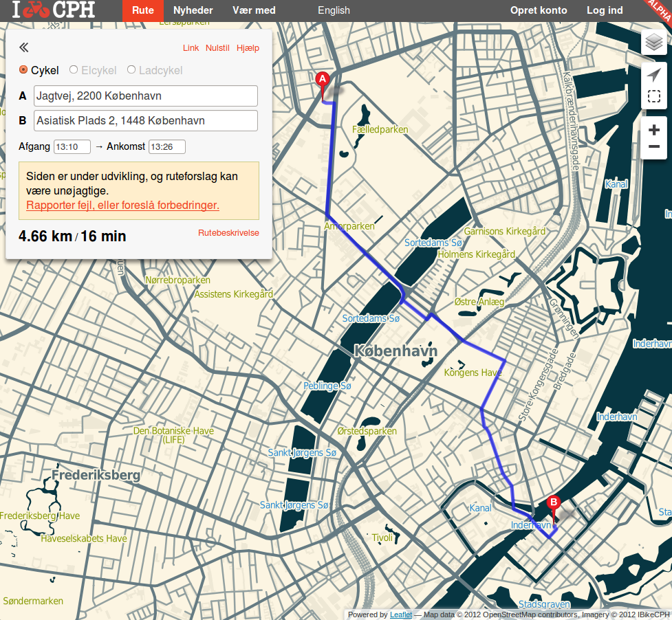The width and height of the screenshot is (672, 620).
Task: Click the locate-me arrow icon
Action: click(654, 74)
